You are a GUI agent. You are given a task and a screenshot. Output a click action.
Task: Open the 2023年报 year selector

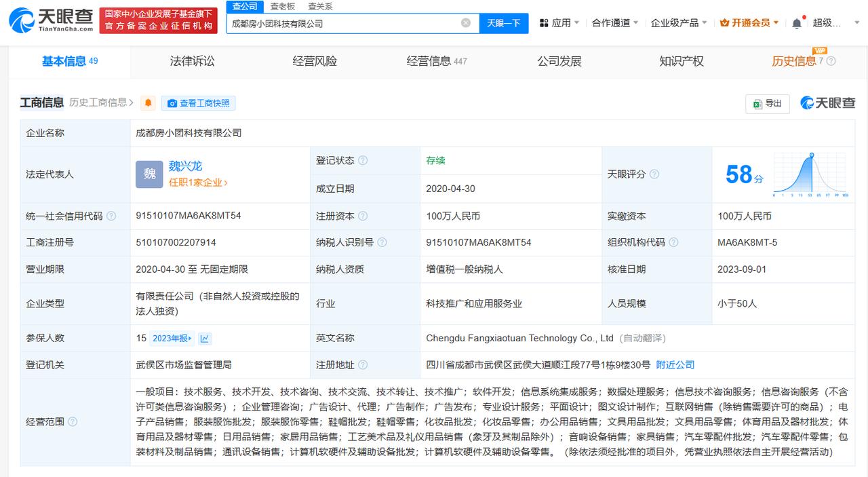[172, 338]
